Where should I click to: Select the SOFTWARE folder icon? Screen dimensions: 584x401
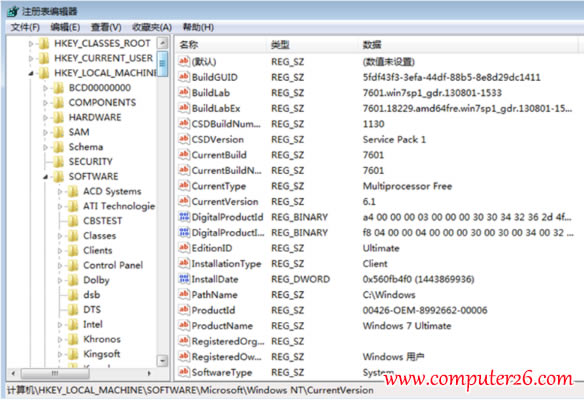(x=58, y=176)
